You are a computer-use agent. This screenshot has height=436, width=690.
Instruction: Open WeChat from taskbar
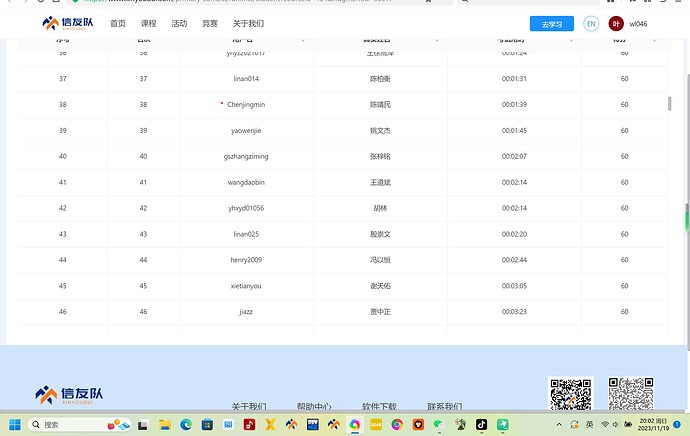[x=439, y=425]
